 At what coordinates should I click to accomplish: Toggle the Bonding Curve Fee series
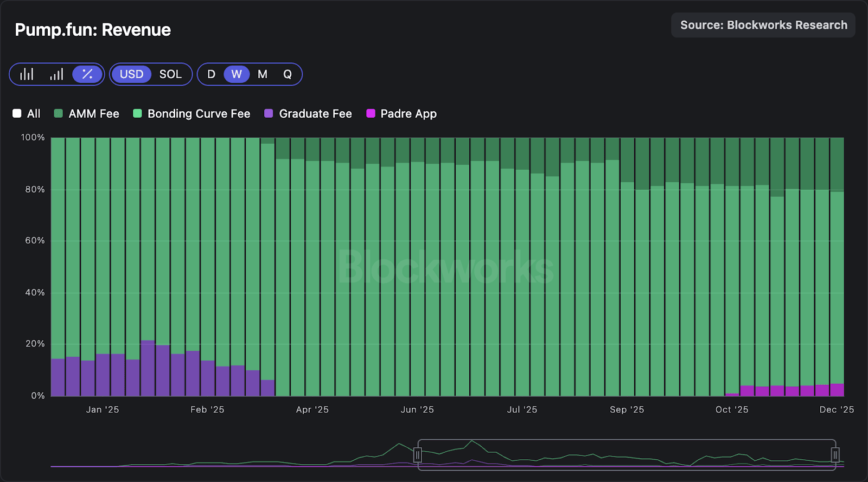coord(192,113)
